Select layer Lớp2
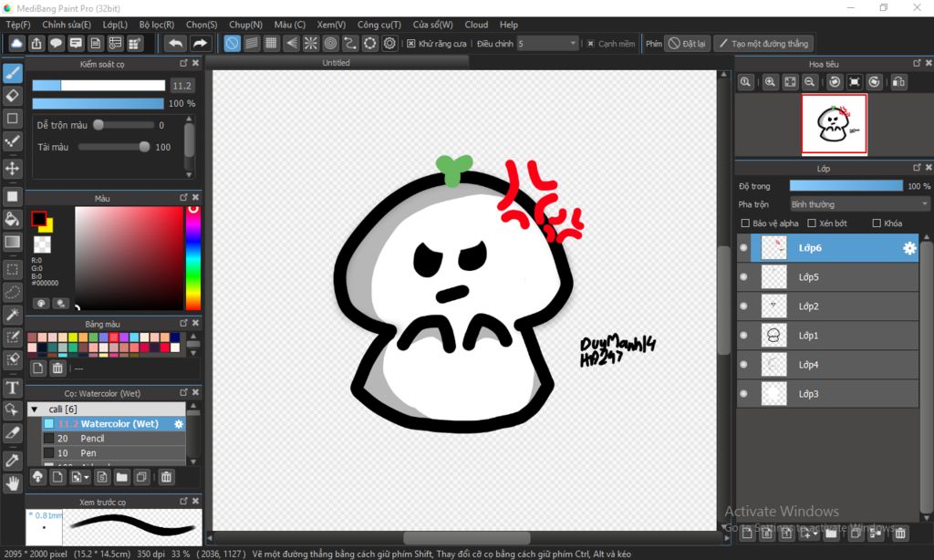The height and width of the screenshot is (560, 934). coord(828,306)
